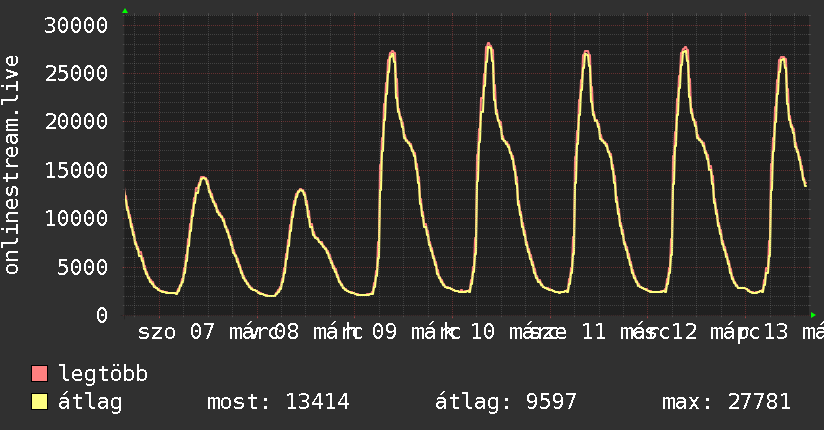Click the 07 date label on the X axis
Image resolution: width=824 pixels, height=430 pixels.
[202, 331]
